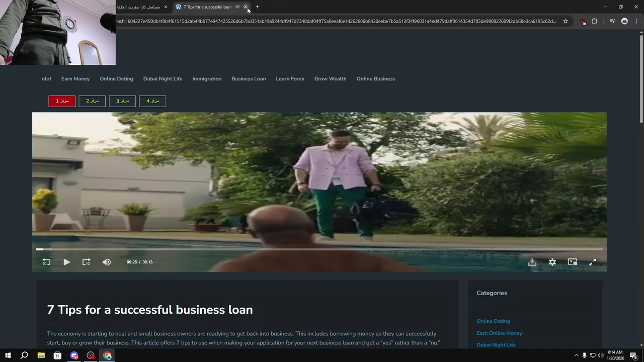Click Earn Online Money category link
The image size is (644, 362).
[x=499, y=333]
